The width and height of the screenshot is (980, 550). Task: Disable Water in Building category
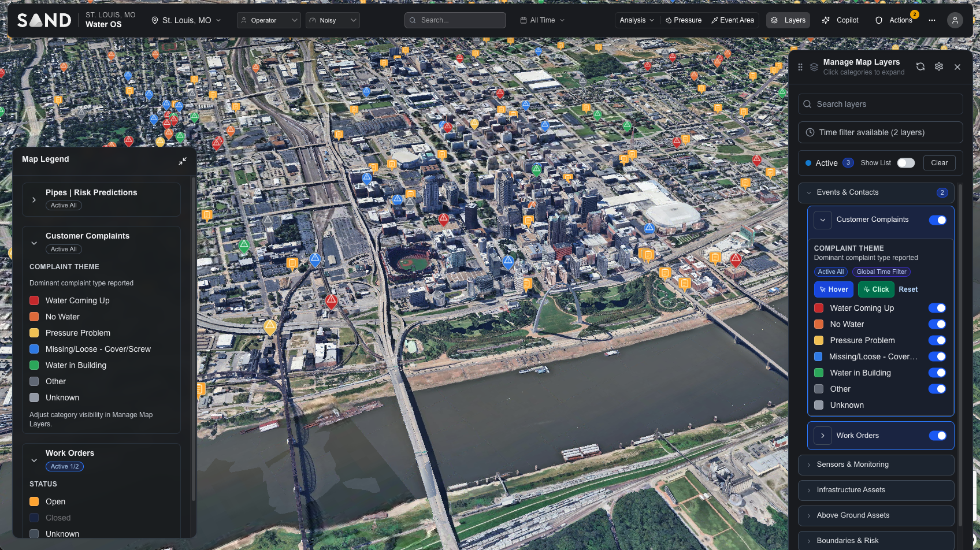click(937, 373)
